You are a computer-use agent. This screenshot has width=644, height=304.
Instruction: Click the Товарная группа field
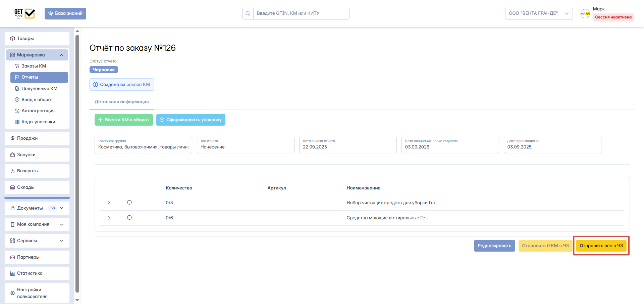click(x=143, y=145)
